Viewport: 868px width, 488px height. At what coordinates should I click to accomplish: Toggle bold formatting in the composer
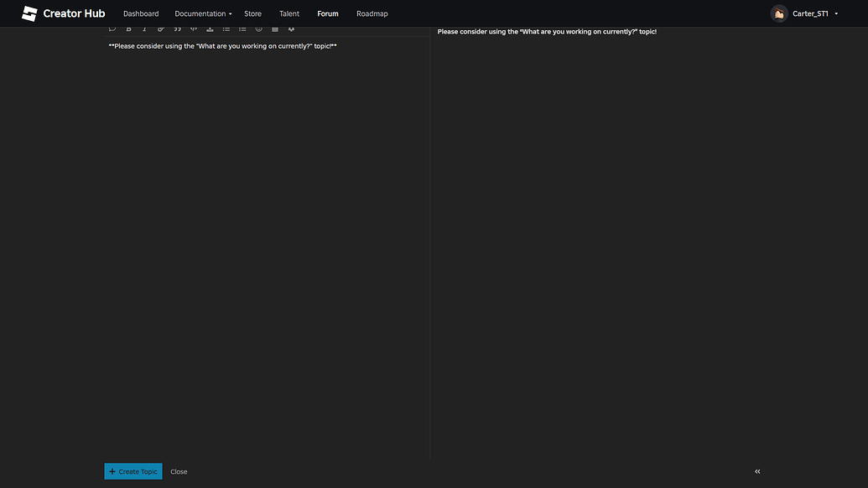tap(127, 28)
